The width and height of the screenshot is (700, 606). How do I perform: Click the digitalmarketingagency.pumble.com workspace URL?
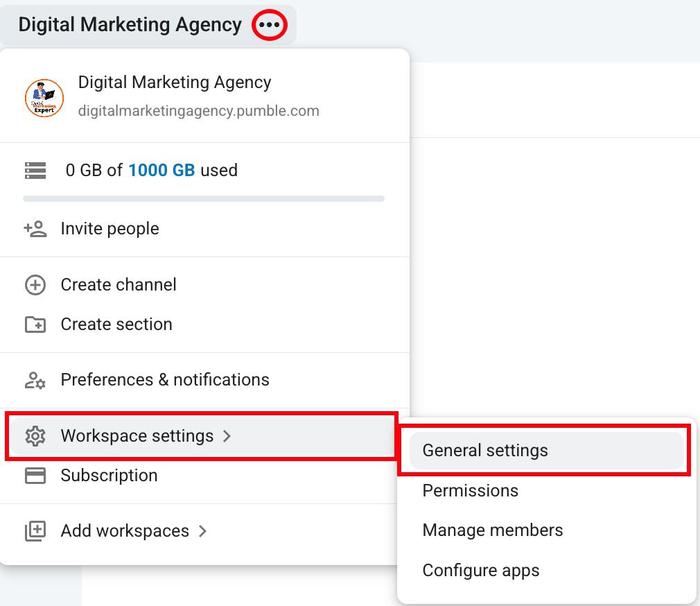coord(199,111)
